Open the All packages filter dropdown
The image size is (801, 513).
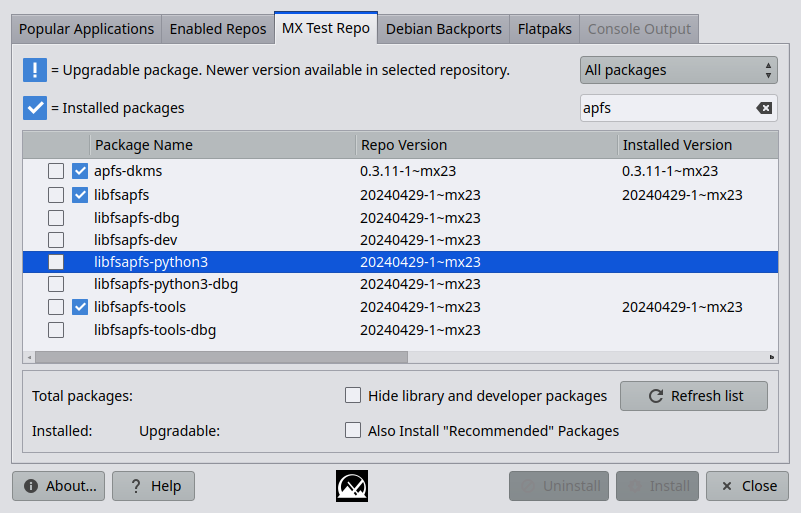click(678, 70)
